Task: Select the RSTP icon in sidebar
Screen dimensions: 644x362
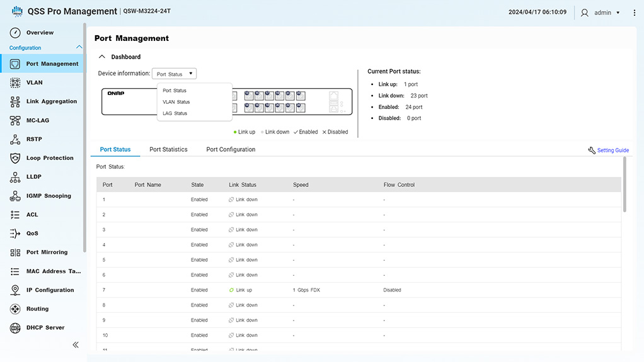Action: pos(15,139)
